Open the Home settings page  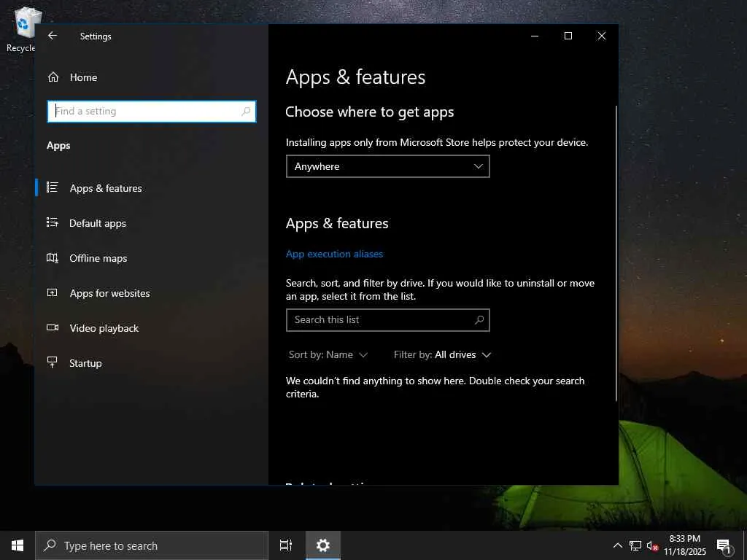tap(152, 77)
